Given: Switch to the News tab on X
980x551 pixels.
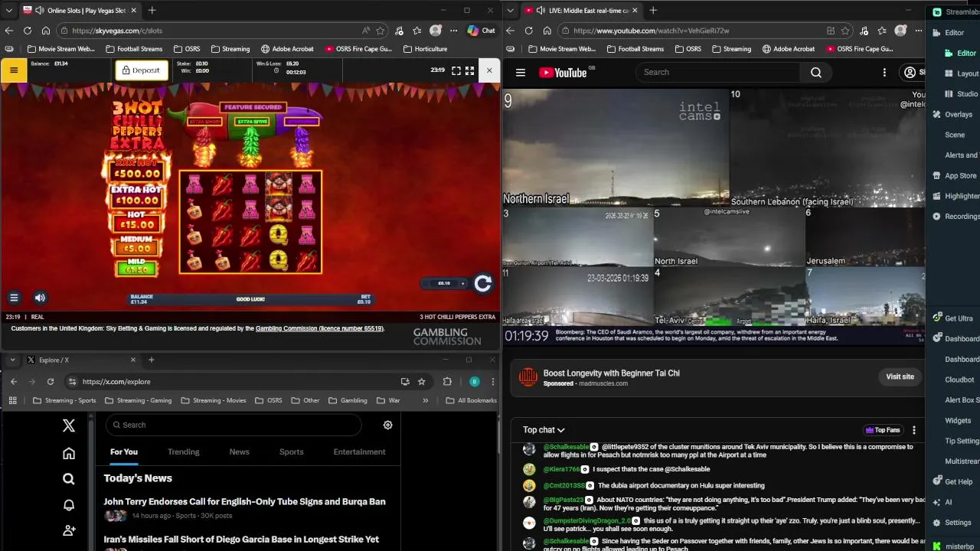Looking at the screenshot, I should [x=240, y=452].
